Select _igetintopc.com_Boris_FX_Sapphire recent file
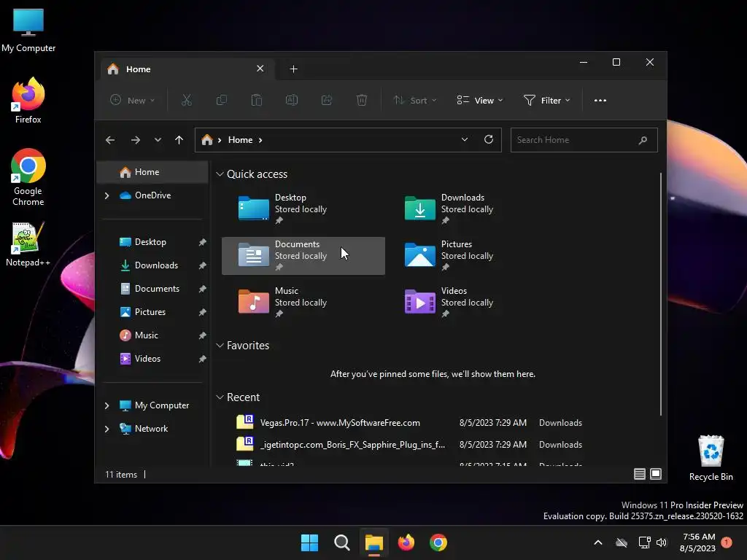747x560 pixels. [x=410, y=445]
